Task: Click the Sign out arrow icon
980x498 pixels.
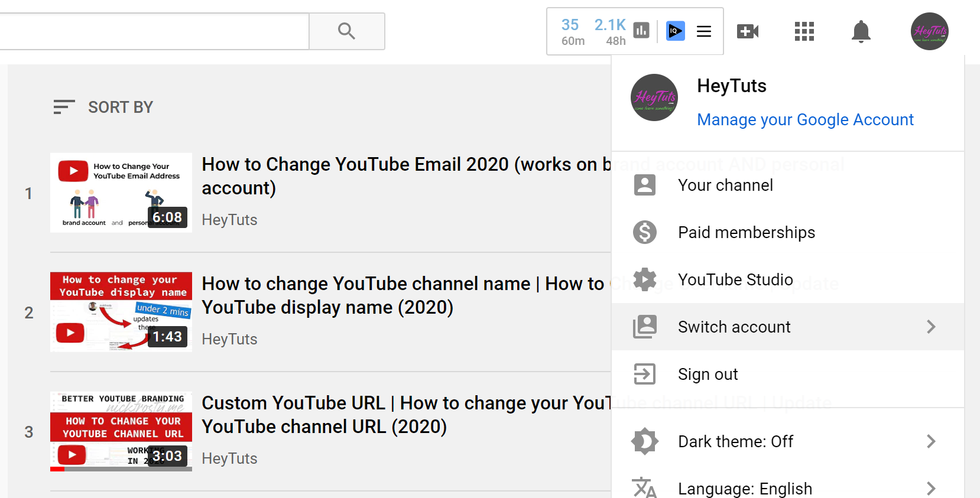Action: 645,374
